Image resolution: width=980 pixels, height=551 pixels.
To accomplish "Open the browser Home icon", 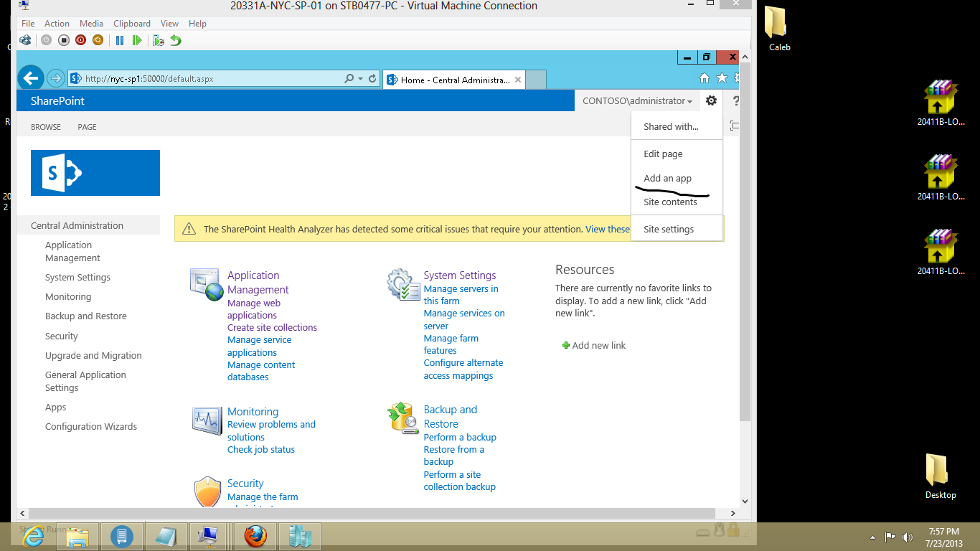I will [705, 78].
